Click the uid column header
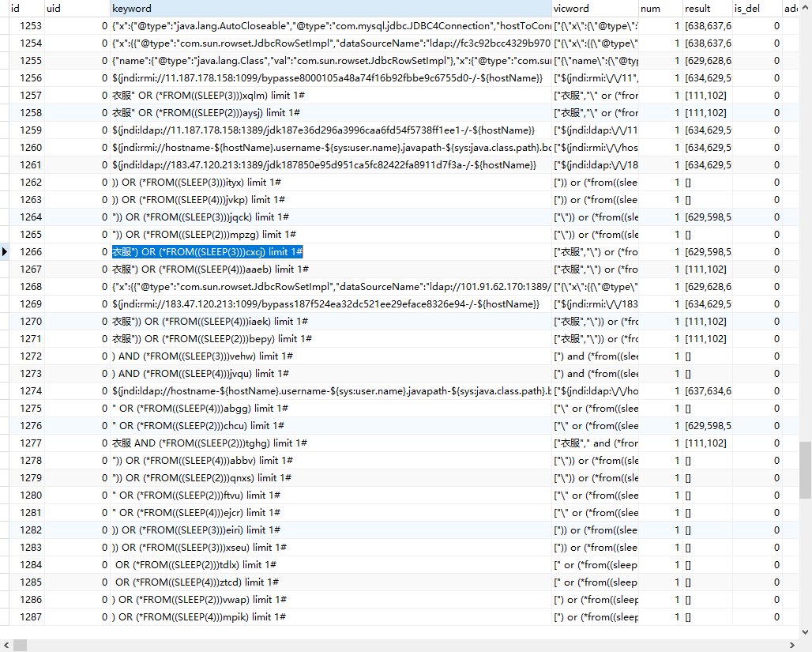Image resolution: width=812 pixels, height=652 pixels. point(77,8)
